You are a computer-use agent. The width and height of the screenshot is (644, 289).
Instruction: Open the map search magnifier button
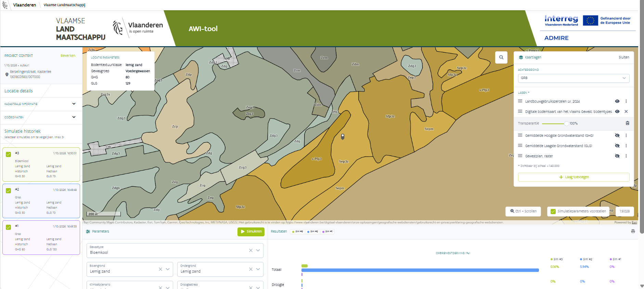[501, 57]
